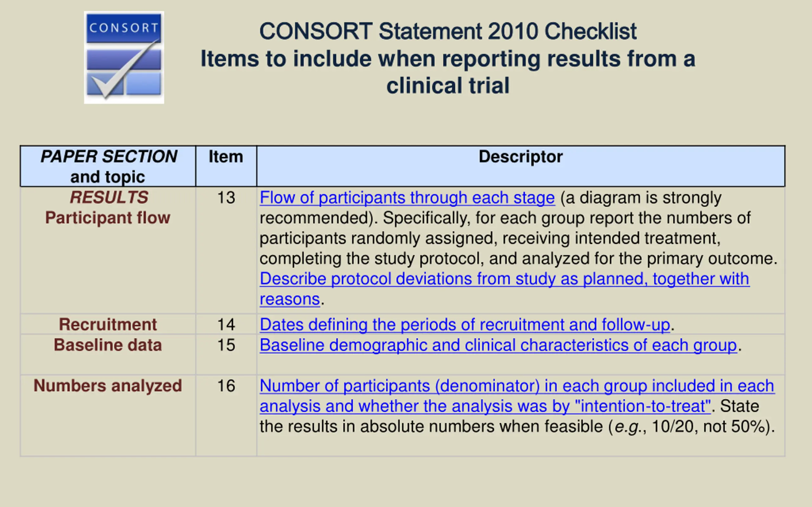The height and width of the screenshot is (507, 812).
Task: Open 'Flow of participants through each stage' link
Action: coord(407,197)
